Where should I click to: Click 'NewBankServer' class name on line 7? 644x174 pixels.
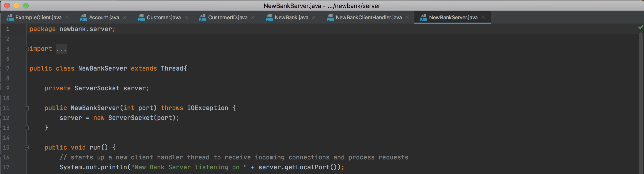(x=102, y=68)
